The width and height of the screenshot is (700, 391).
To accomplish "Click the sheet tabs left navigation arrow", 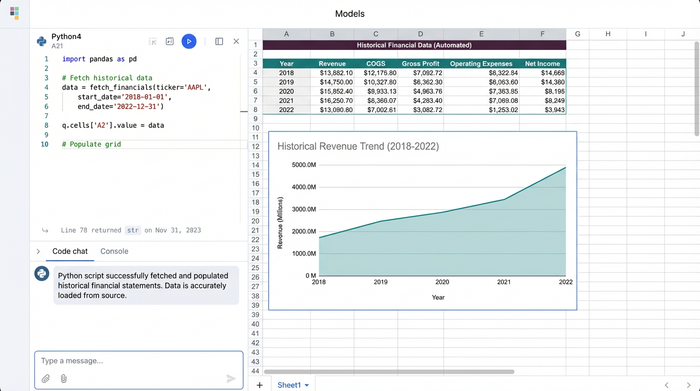I will (667, 385).
